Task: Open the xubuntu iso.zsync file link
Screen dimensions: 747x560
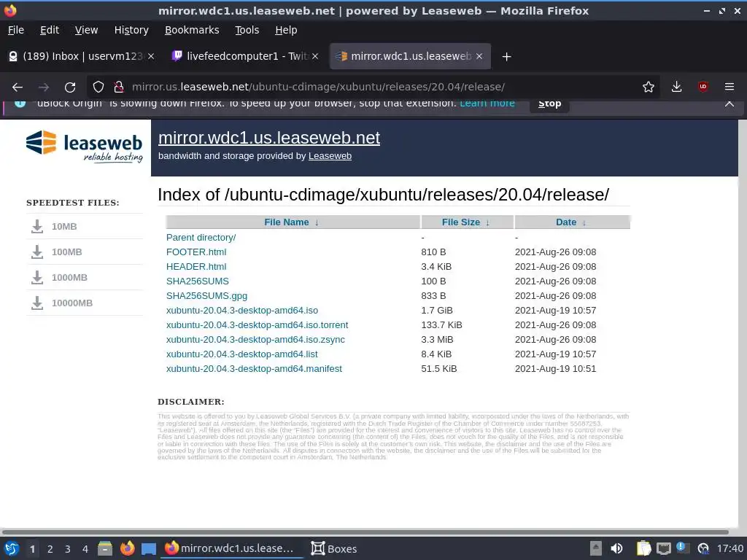Action: coord(255,340)
